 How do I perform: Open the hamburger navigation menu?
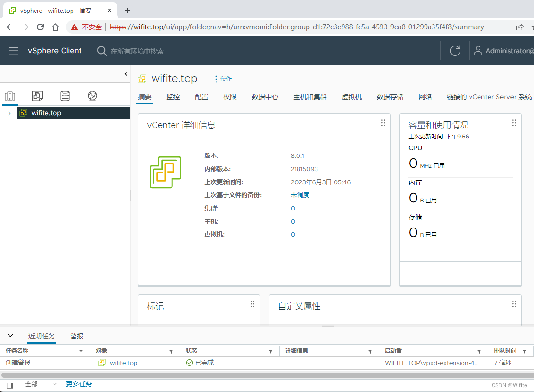14,51
